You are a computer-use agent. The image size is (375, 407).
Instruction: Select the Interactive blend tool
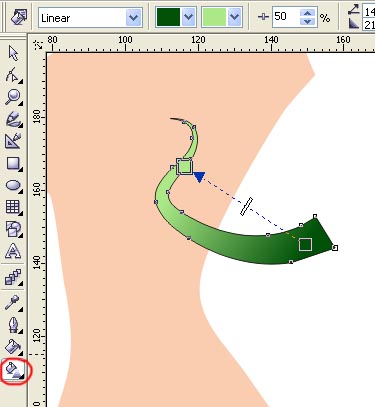(x=13, y=277)
